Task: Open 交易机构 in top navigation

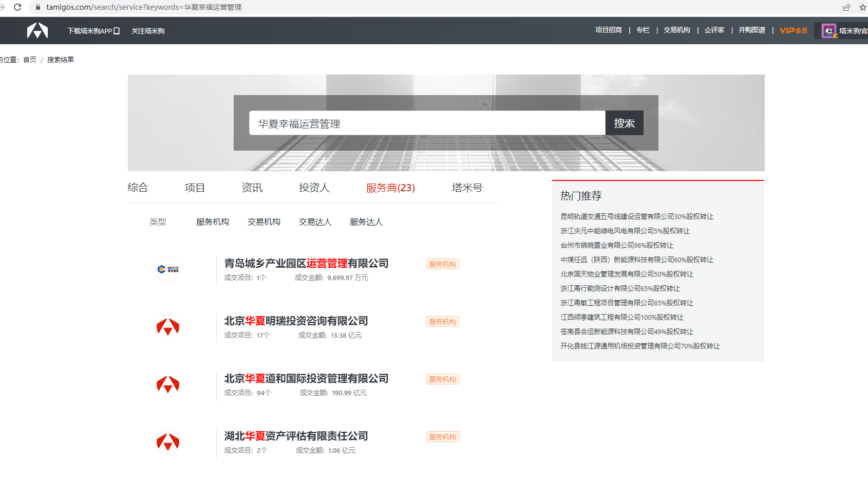Action: click(677, 30)
